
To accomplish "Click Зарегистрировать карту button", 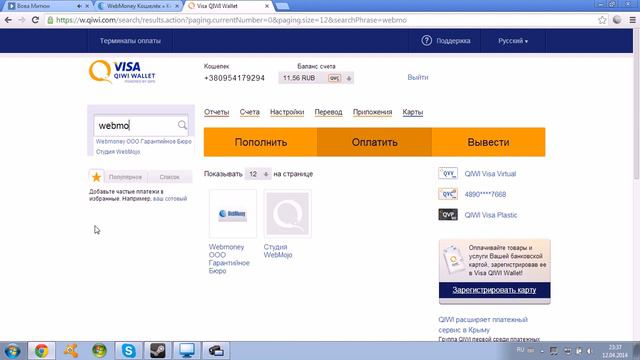I will click(x=494, y=290).
